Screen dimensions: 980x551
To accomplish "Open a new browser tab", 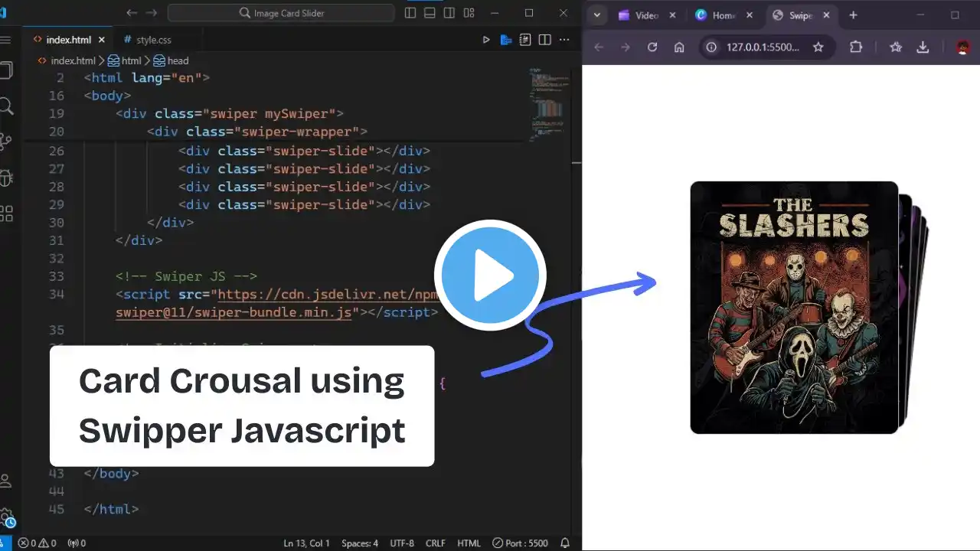I will (x=853, y=15).
